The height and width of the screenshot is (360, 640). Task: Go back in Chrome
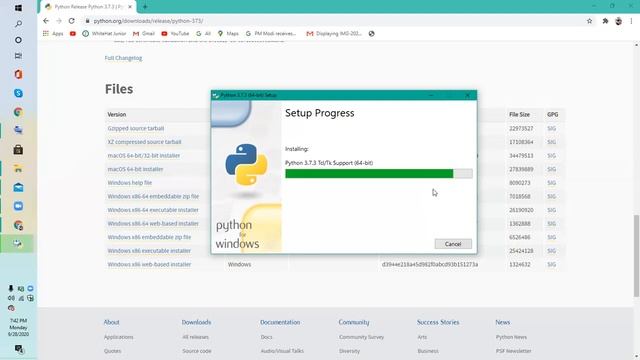(46, 21)
